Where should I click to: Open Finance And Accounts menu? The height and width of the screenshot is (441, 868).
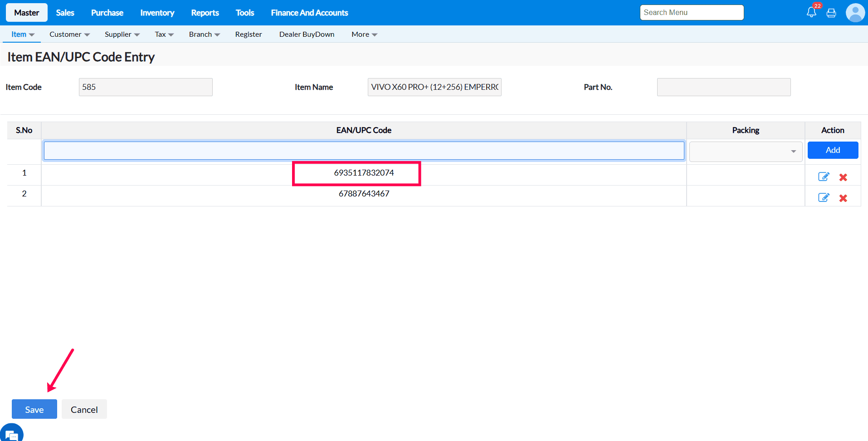tap(309, 13)
